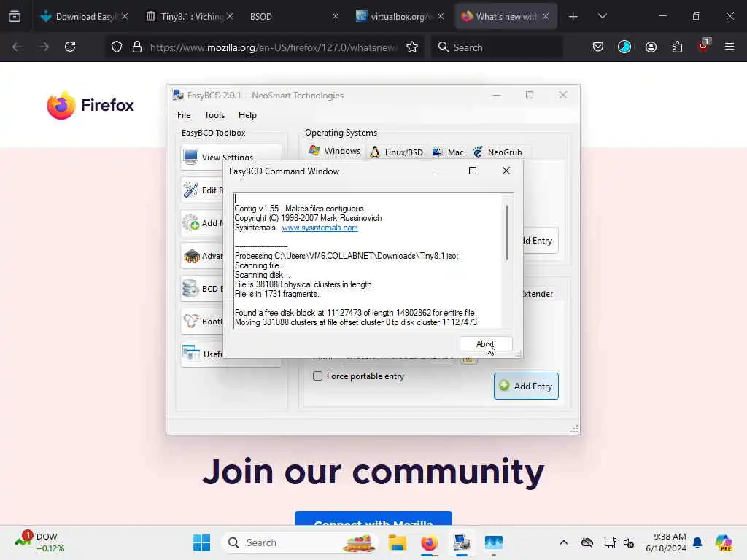Open the DOW stocks widget
The width and height of the screenshot is (747, 560).
tap(40, 542)
